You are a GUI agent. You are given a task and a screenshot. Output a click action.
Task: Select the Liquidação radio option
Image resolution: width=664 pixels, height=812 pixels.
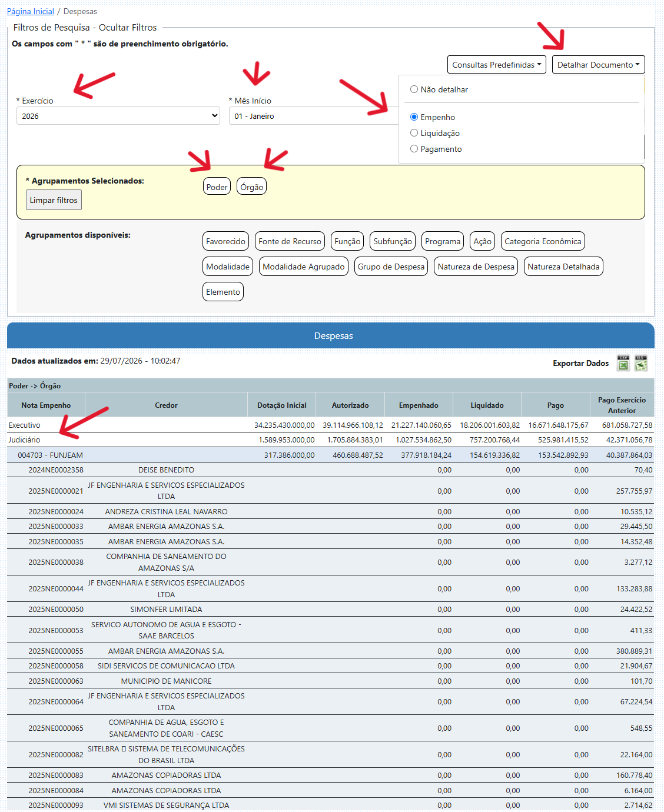click(414, 133)
